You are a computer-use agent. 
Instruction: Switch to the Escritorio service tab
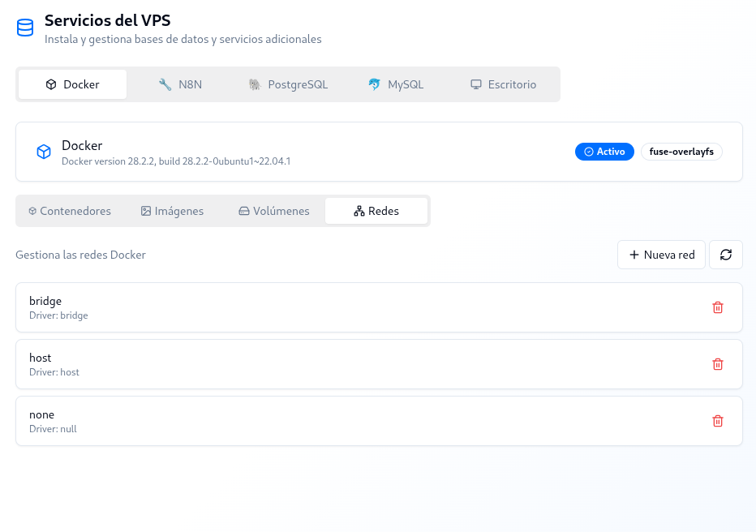coord(503,84)
